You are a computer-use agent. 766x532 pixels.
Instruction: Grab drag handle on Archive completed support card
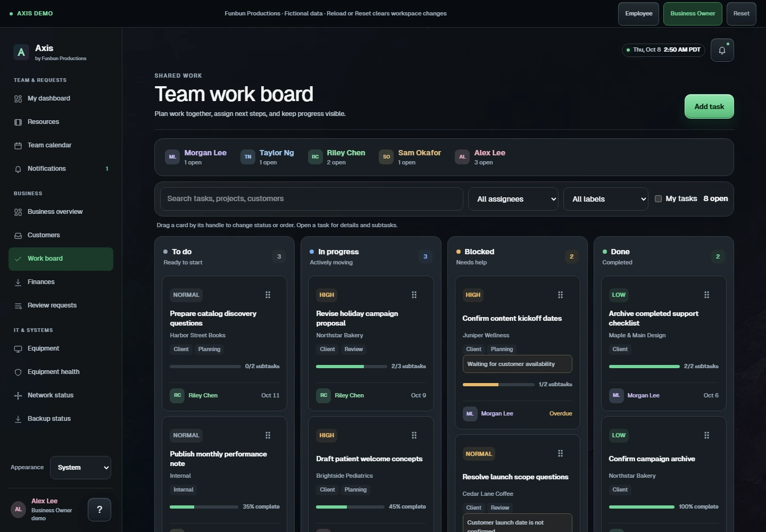click(707, 295)
